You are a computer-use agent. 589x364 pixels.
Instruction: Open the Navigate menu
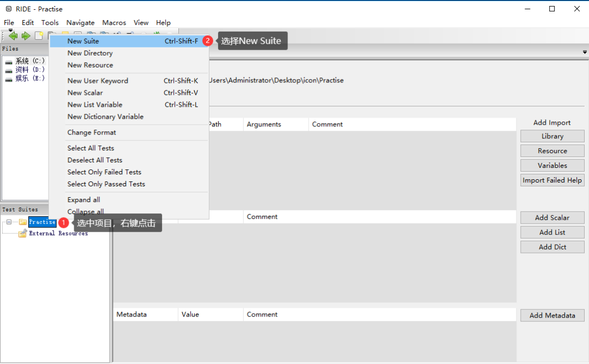[80, 22]
